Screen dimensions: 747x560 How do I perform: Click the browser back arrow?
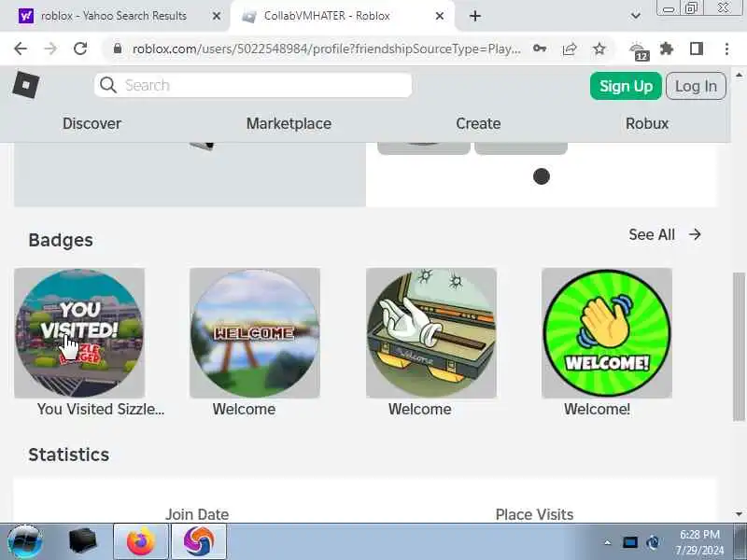coord(21,49)
